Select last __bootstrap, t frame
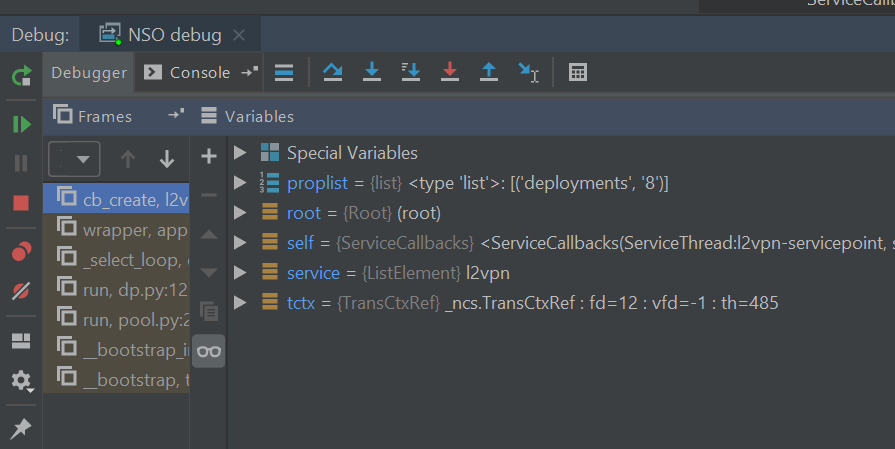The width and height of the screenshot is (895, 449). pyautogui.click(x=116, y=378)
